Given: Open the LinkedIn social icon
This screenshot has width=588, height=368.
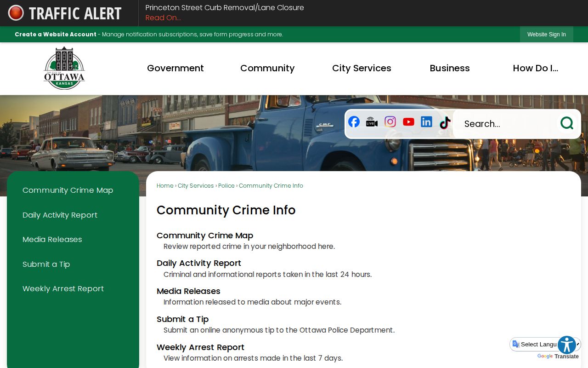Looking at the screenshot, I should point(426,122).
